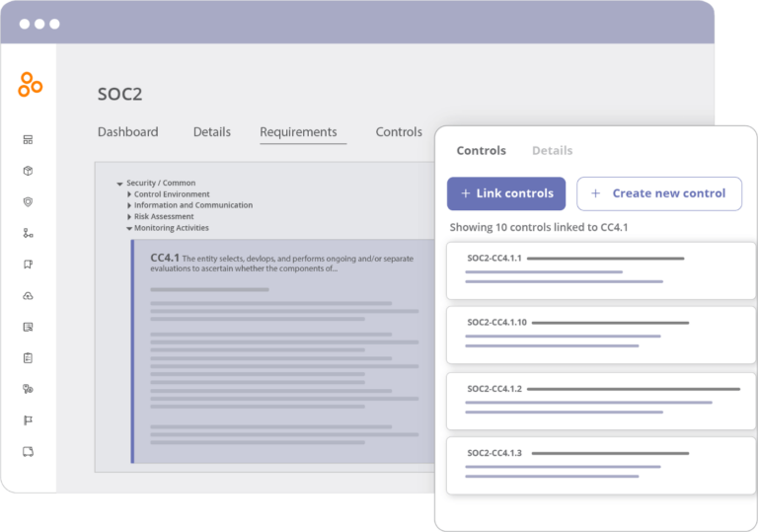The image size is (758, 532).
Task: Click Create new control button
Action: [659, 193]
